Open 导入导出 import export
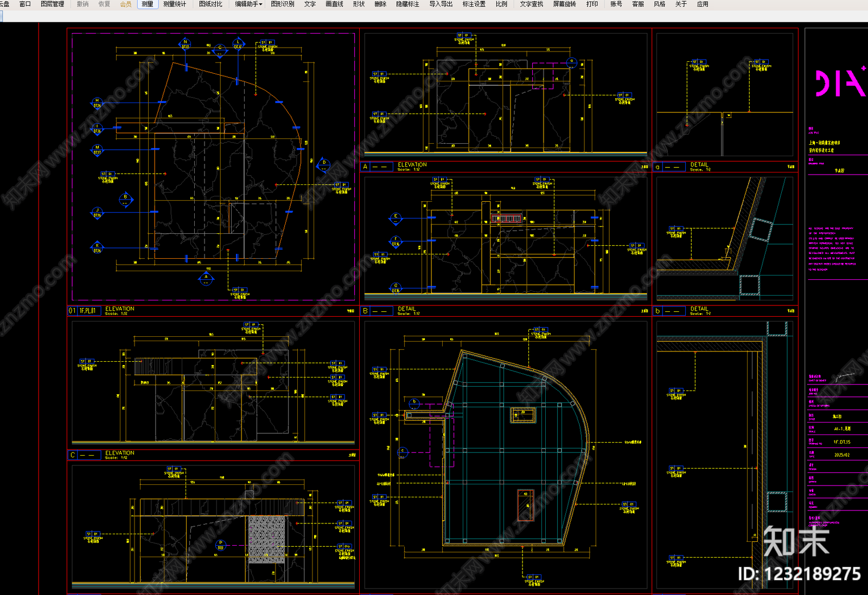 pyautogui.click(x=441, y=4)
